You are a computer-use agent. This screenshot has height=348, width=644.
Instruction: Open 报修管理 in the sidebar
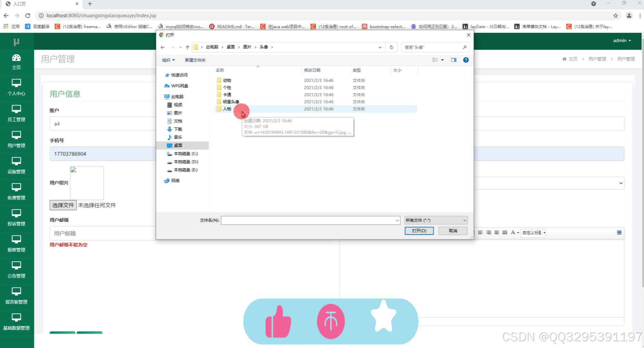[x=16, y=244]
